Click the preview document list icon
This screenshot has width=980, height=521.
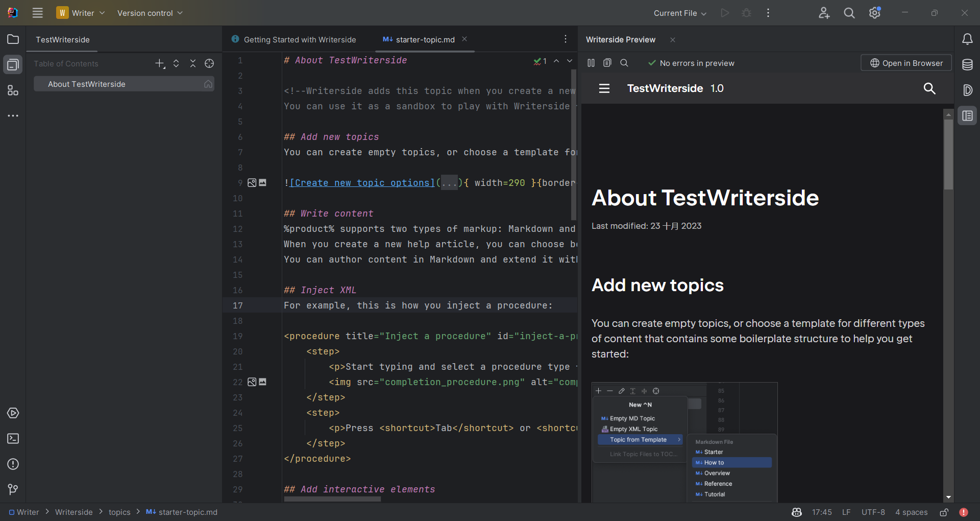click(607, 63)
